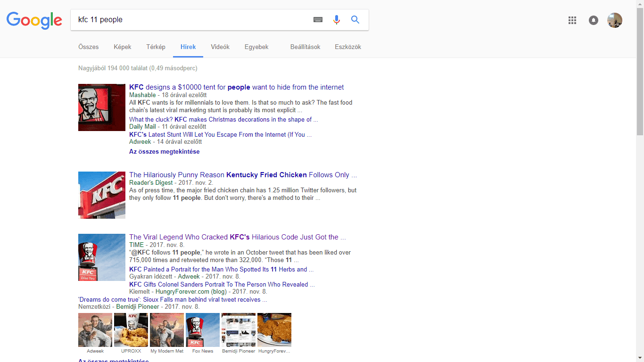Viewport: 644px width, 362px height.
Task: Open the notifications bell
Action: click(x=594, y=20)
